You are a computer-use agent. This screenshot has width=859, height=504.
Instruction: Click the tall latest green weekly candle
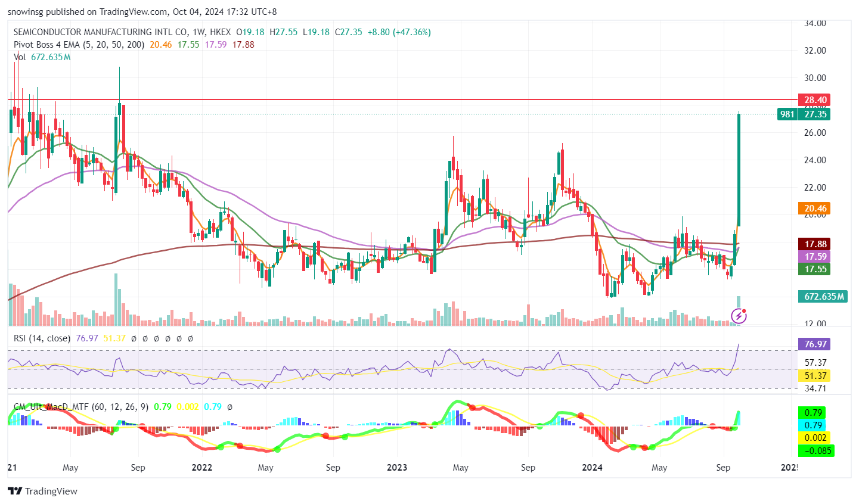click(739, 170)
